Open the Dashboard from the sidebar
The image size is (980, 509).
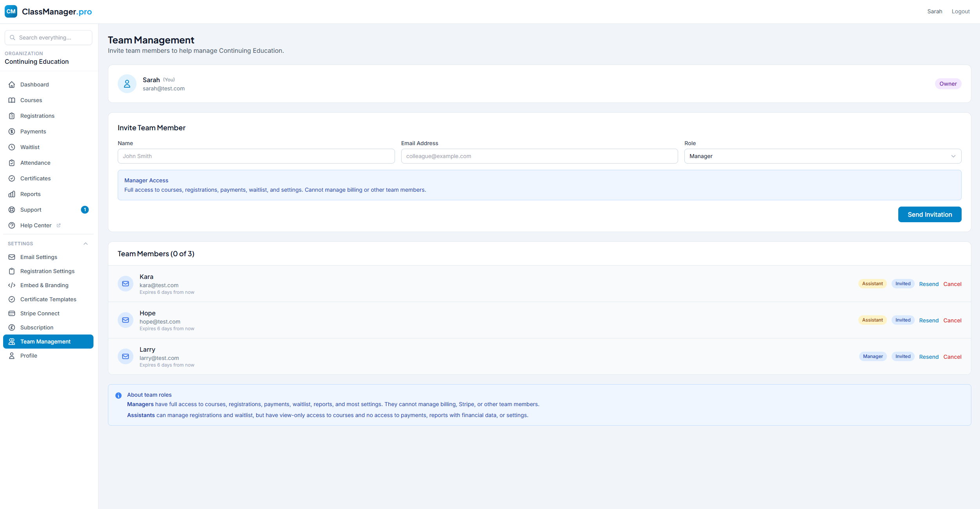click(12, 84)
